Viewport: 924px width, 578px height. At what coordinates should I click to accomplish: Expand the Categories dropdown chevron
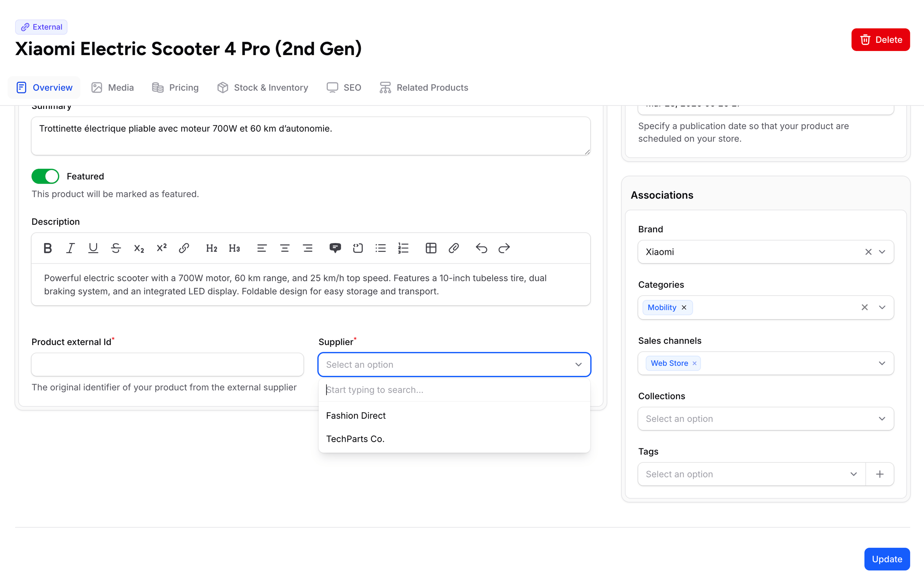882,307
